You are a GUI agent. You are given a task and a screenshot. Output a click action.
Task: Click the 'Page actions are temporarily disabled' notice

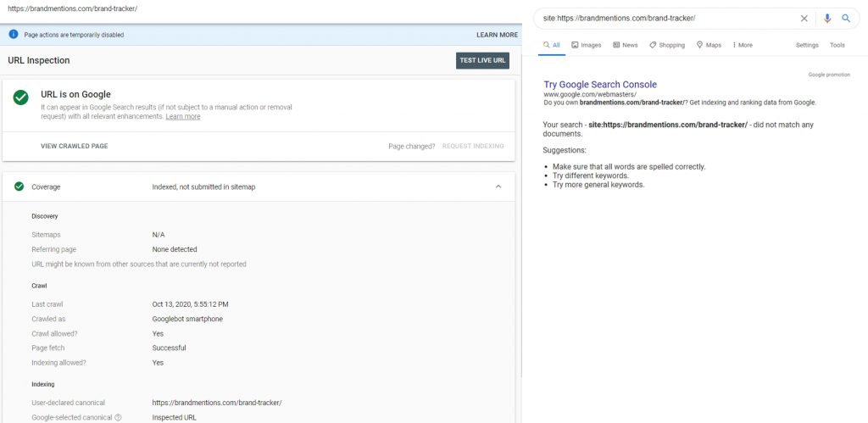click(75, 35)
